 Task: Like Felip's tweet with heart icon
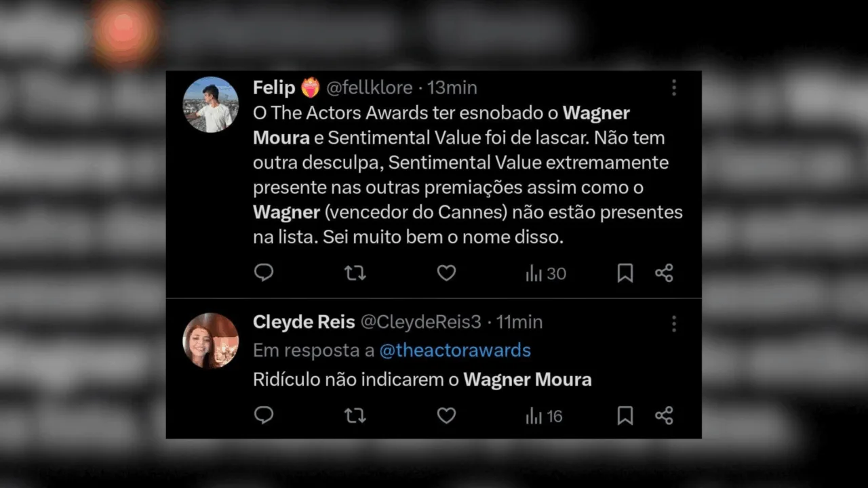(446, 273)
